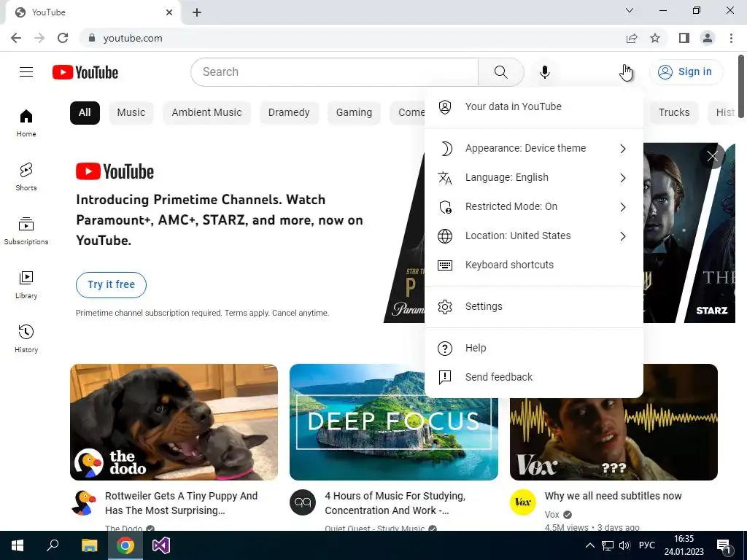Viewport: 747px width, 560px height.
Task: Open Settings from the menu
Action: click(533, 306)
